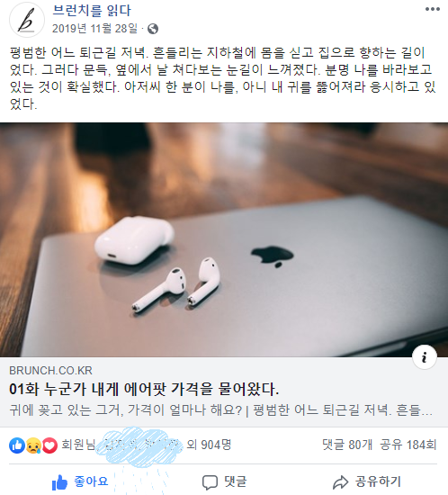Toggle the 좋아요 like button
Image resolution: width=448 pixels, height=495 pixels.
pos(80,482)
